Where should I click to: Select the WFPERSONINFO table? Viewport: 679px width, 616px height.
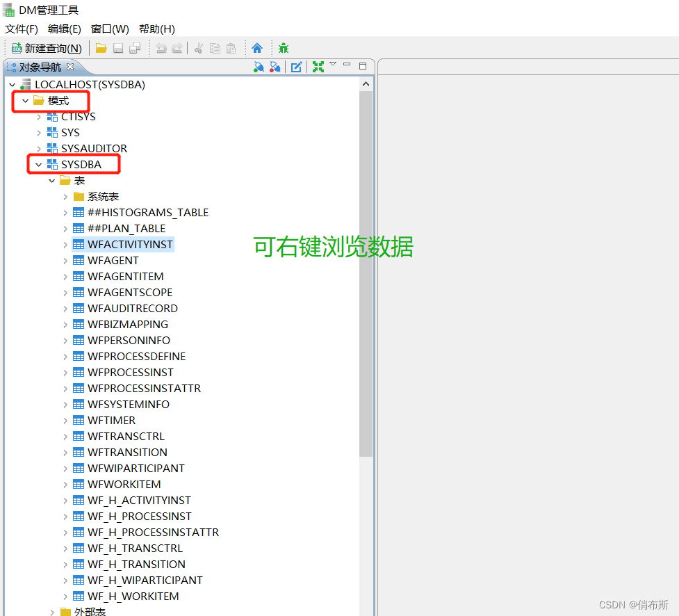[129, 341]
